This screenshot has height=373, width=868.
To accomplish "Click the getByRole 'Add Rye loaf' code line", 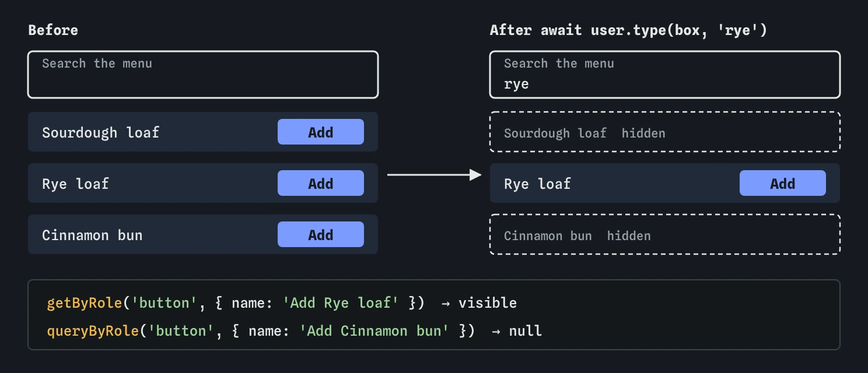I will (x=282, y=303).
